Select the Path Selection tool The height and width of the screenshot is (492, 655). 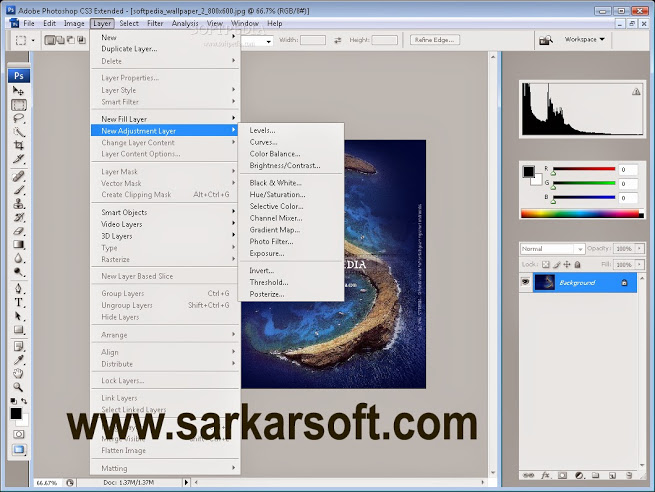tap(18, 316)
